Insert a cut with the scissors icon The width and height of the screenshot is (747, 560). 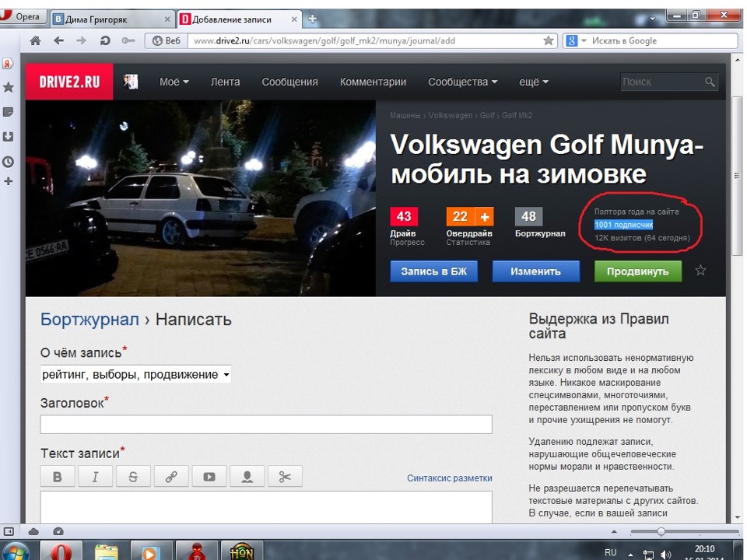pos(285,477)
